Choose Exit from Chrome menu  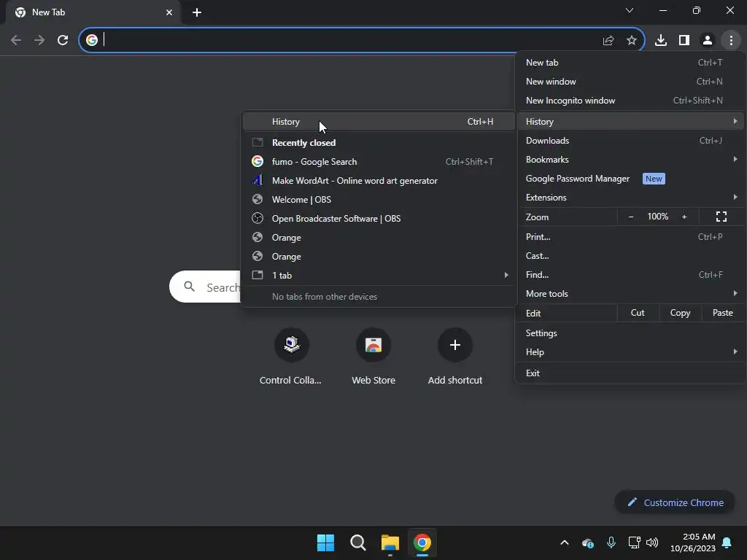click(x=631, y=373)
